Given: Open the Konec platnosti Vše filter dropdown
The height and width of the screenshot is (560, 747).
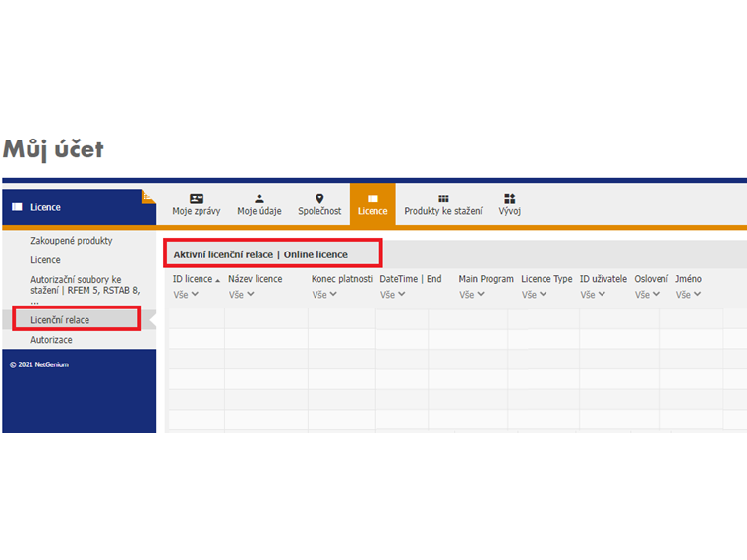Looking at the screenshot, I should tap(324, 295).
